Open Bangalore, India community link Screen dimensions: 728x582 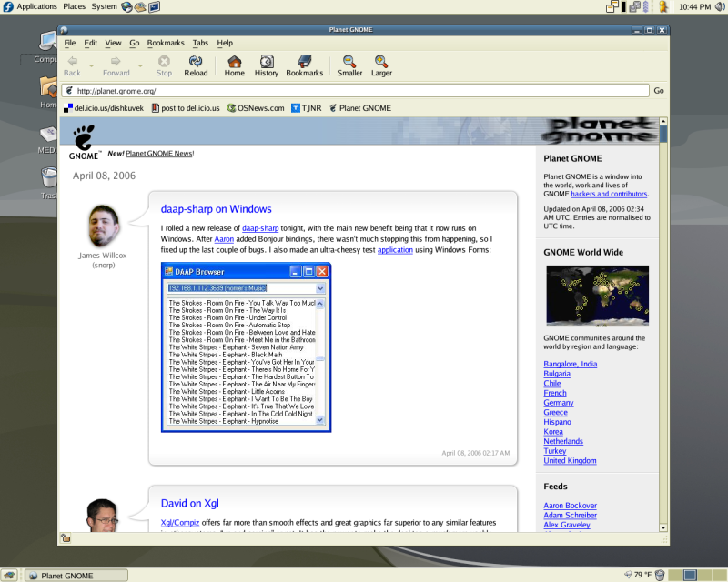click(x=571, y=364)
